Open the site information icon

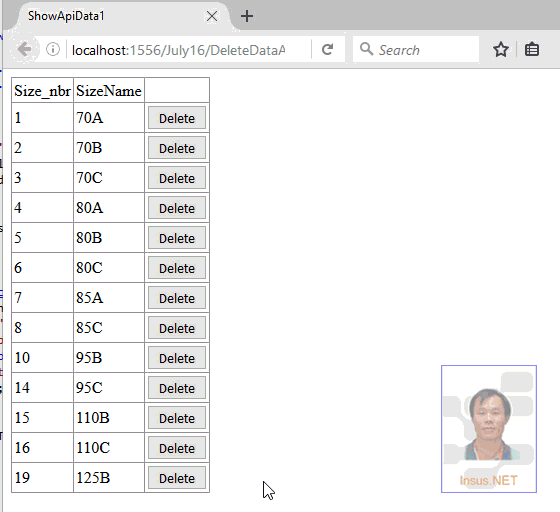pyautogui.click(x=53, y=49)
